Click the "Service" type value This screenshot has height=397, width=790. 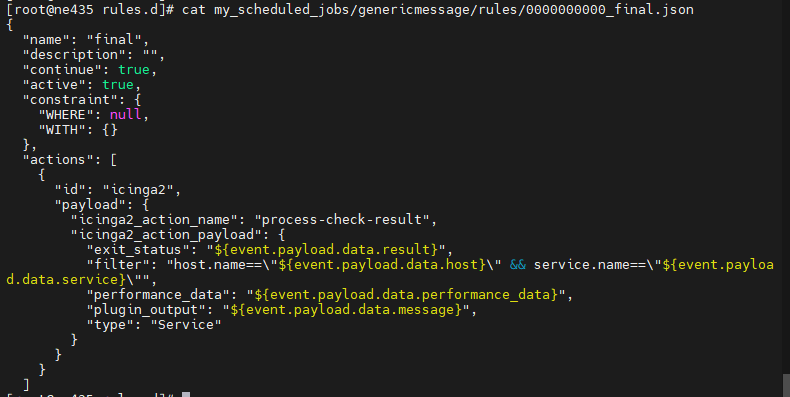186,324
